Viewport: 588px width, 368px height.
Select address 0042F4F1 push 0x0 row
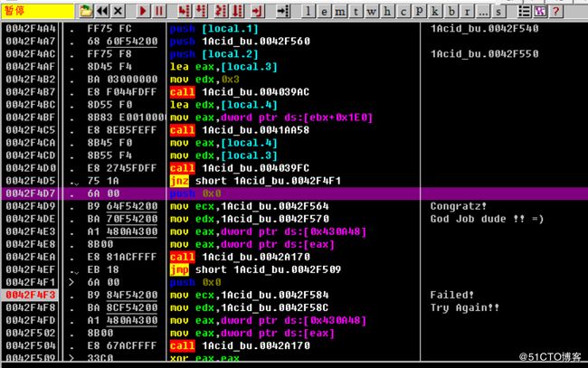(x=294, y=283)
